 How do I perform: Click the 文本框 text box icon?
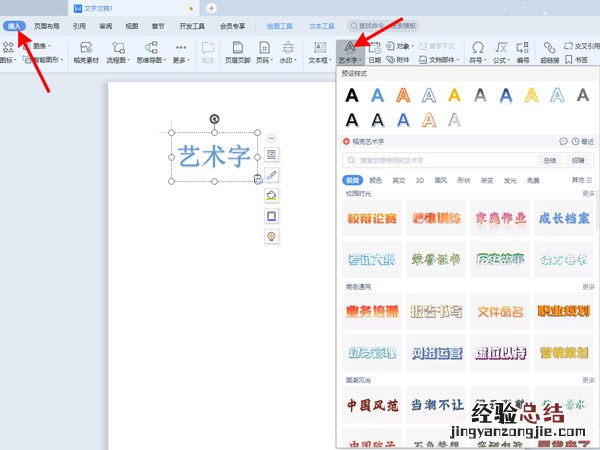tap(320, 52)
